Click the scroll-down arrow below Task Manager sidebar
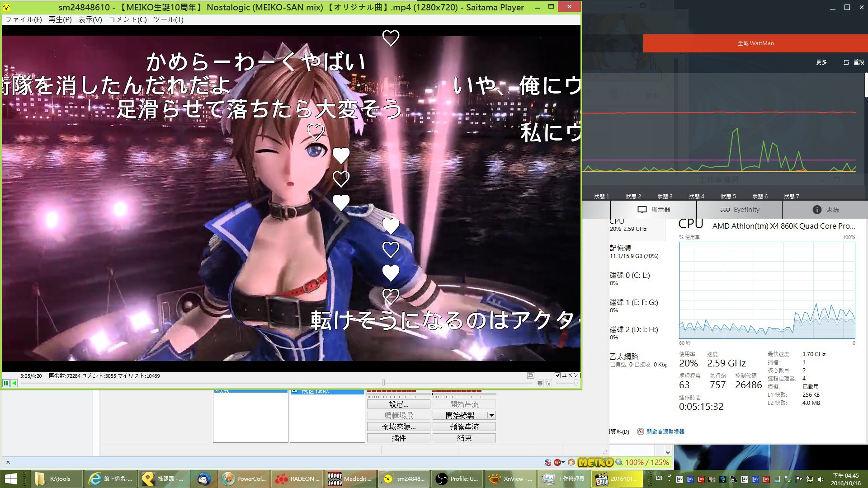This screenshot has width=868, height=488. pyautogui.click(x=668, y=452)
